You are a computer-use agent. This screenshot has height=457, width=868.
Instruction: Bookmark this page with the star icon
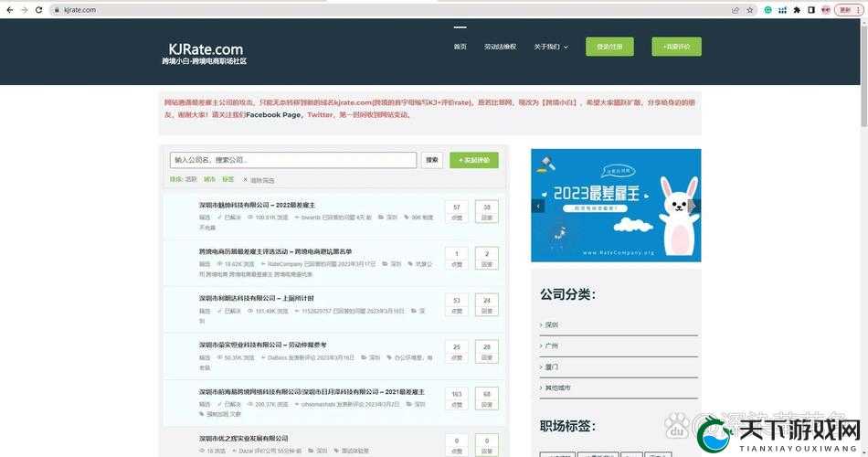(x=749, y=10)
